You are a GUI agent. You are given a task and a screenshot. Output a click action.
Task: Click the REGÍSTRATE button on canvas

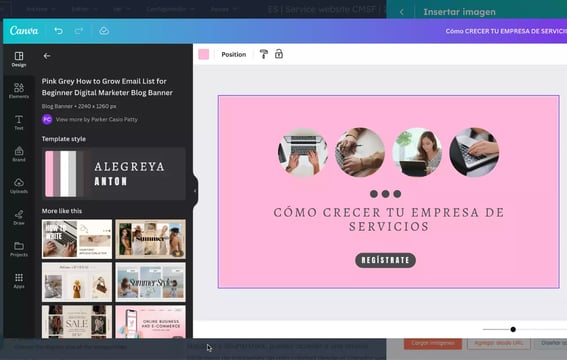[385, 260]
